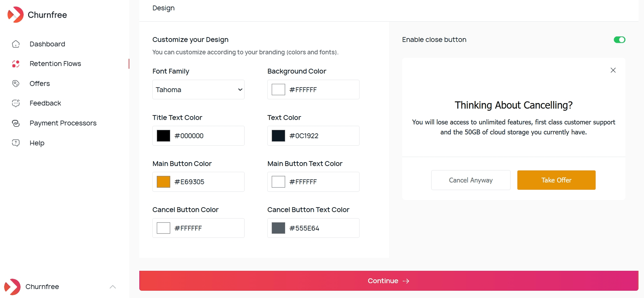Click the Feedback chat icon
Screen dimensions: 644x298
[15, 103]
